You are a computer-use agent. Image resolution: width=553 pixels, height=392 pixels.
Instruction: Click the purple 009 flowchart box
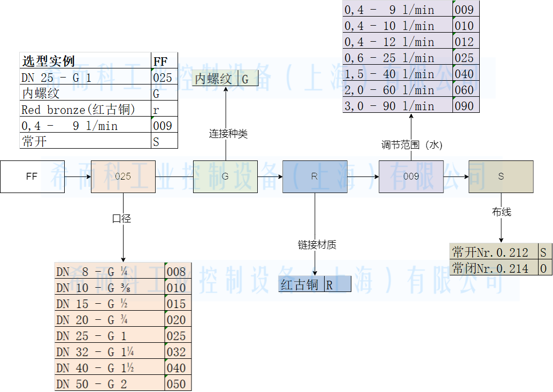(411, 176)
